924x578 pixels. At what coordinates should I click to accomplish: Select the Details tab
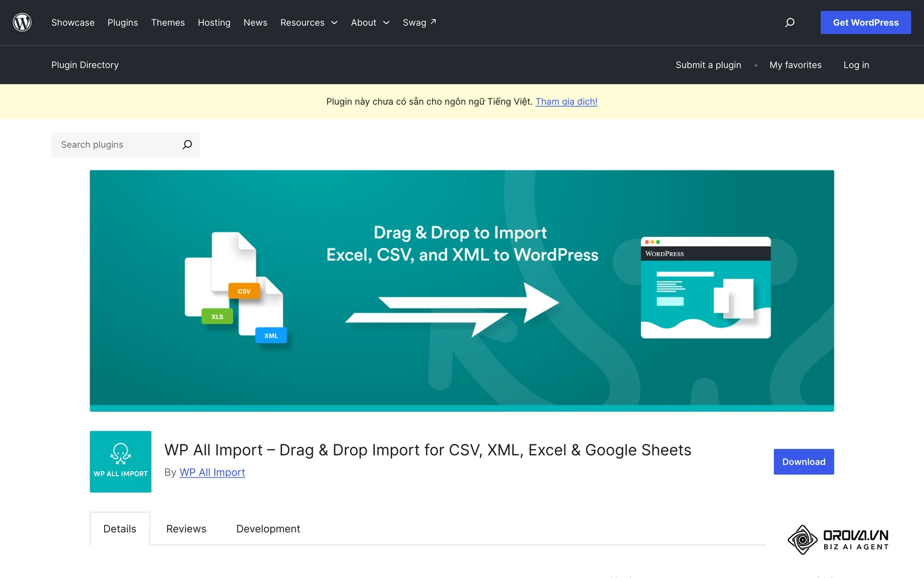pyautogui.click(x=120, y=529)
